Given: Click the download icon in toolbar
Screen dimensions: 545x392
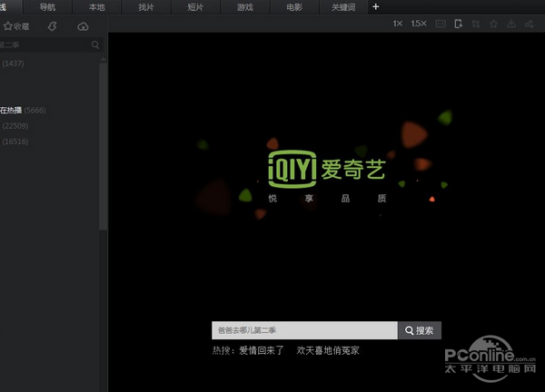Looking at the screenshot, I should tap(511, 24).
